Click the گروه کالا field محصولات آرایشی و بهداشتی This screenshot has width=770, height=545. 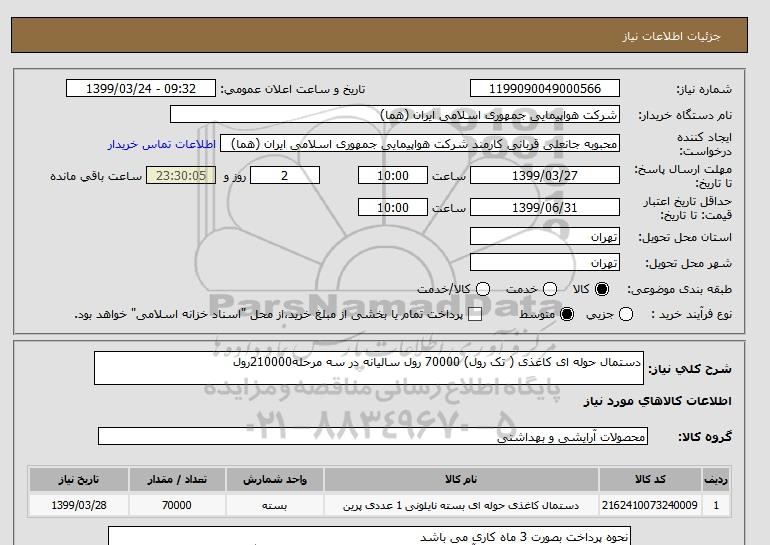[373, 436]
